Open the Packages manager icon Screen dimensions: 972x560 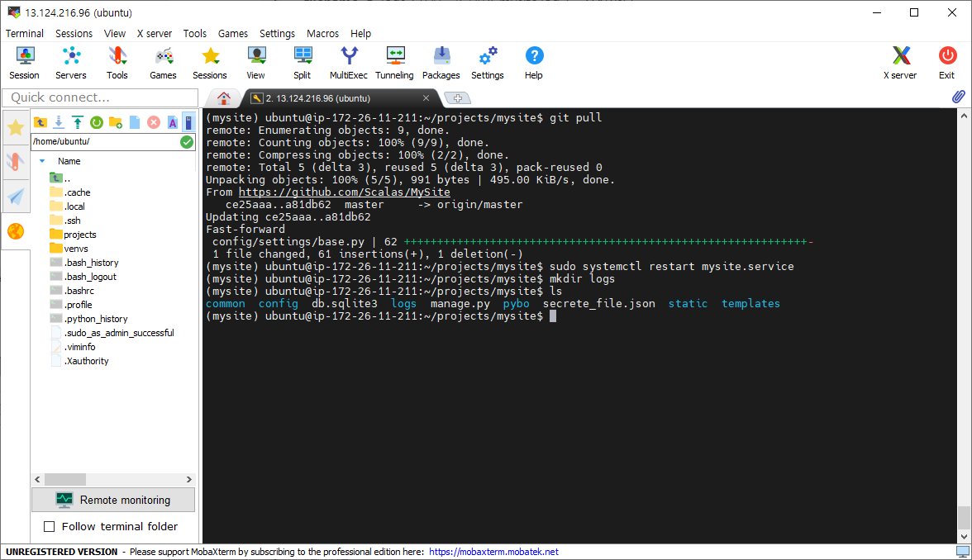pyautogui.click(x=441, y=63)
